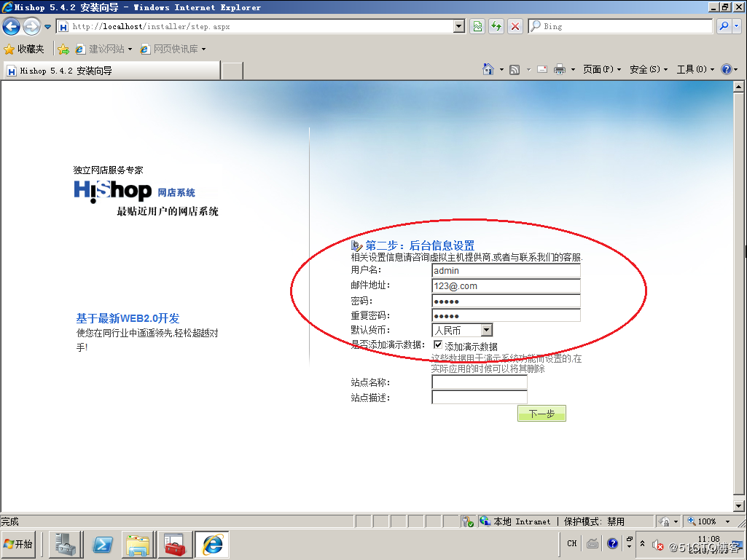Click the muted volume tray icon
Screen dimensions: 747x560
pos(657,544)
